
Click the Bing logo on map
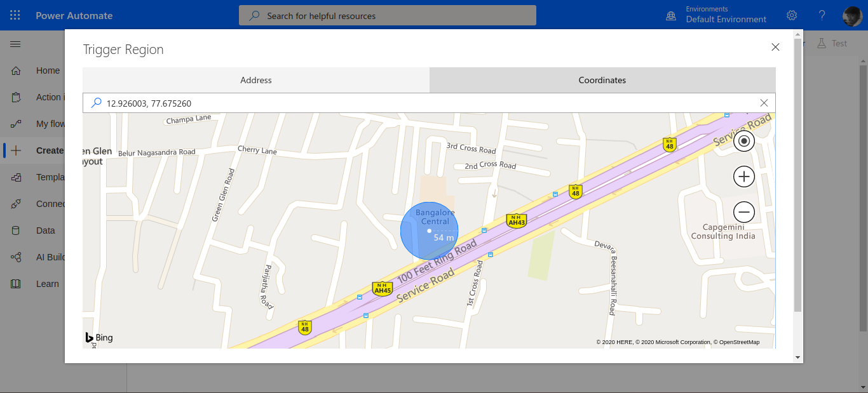pyautogui.click(x=99, y=338)
